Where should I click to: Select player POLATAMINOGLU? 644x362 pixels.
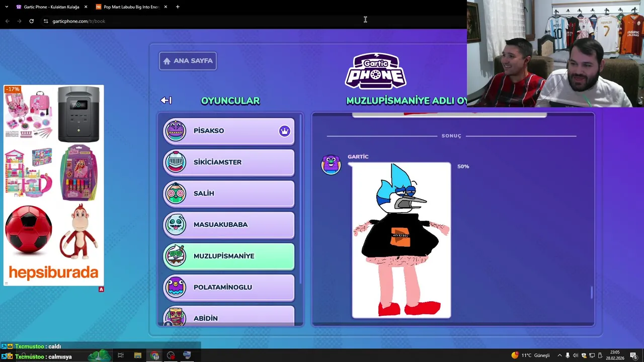click(x=229, y=287)
